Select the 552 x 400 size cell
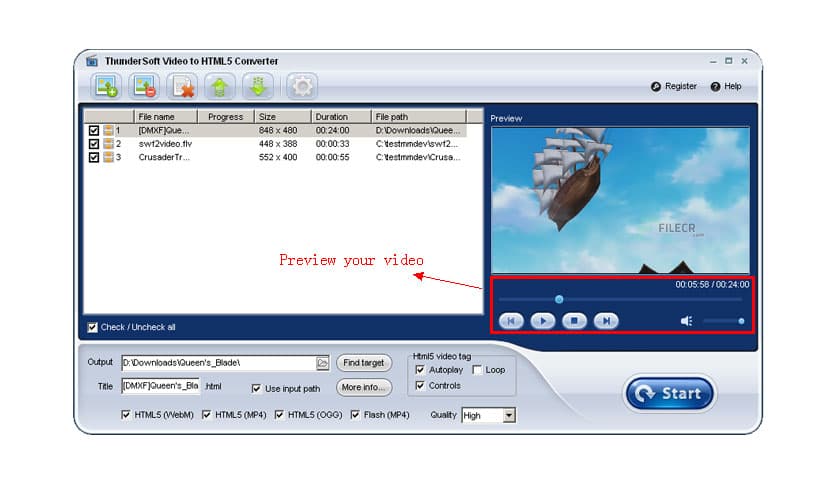Viewport: 836px width, 484px height. pyautogui.click(x=278, y=157)
